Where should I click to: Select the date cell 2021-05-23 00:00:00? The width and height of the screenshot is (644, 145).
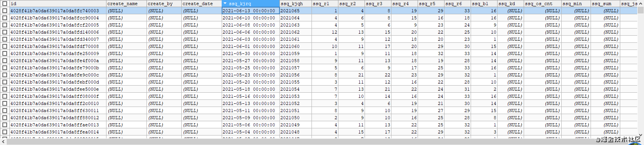pos(251,75)
